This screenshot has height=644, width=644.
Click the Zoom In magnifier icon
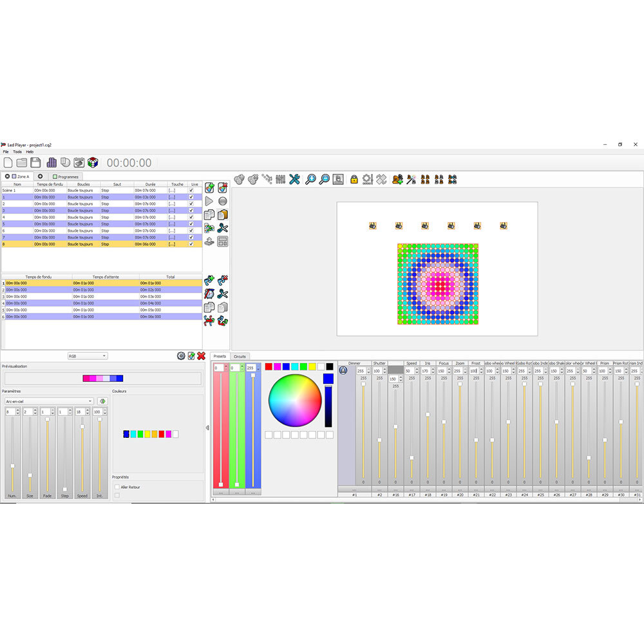[x=310, y=179]
